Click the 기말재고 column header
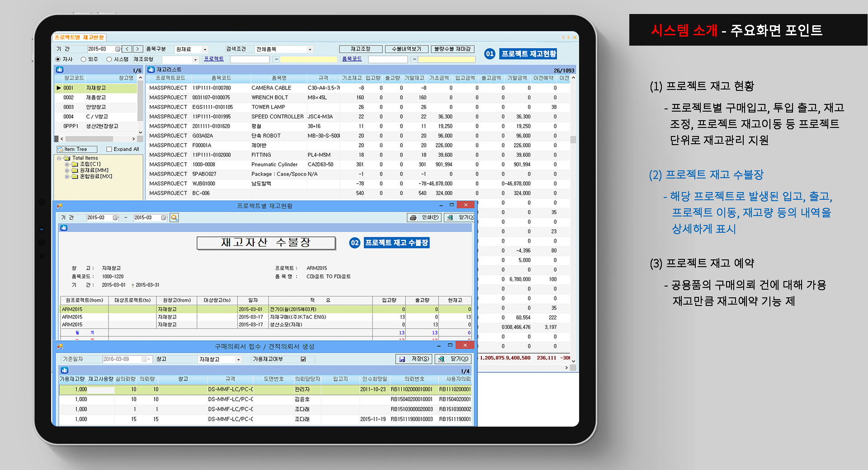 pyautogui.click(x=414, y=78)
